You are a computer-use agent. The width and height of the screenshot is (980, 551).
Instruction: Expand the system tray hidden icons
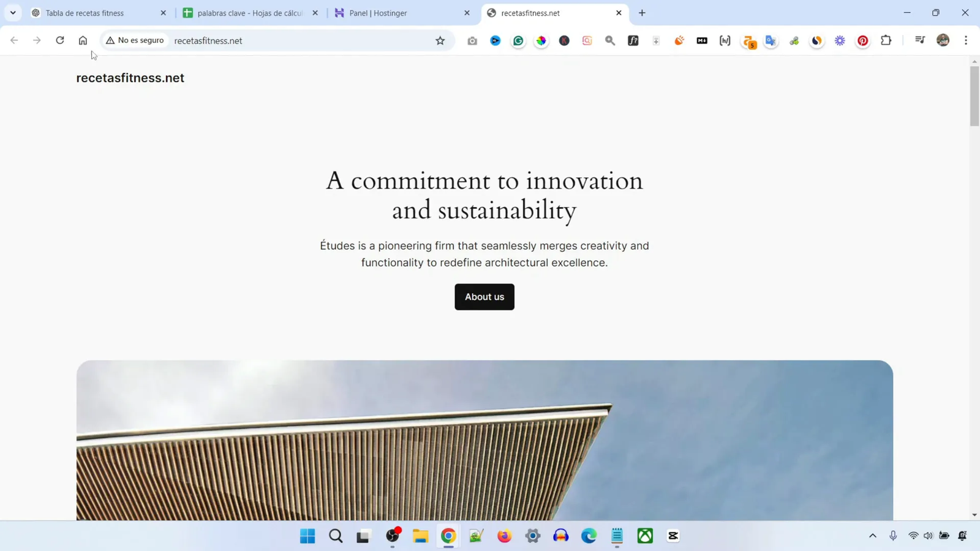pyautogui.click(x=872, y=536)
